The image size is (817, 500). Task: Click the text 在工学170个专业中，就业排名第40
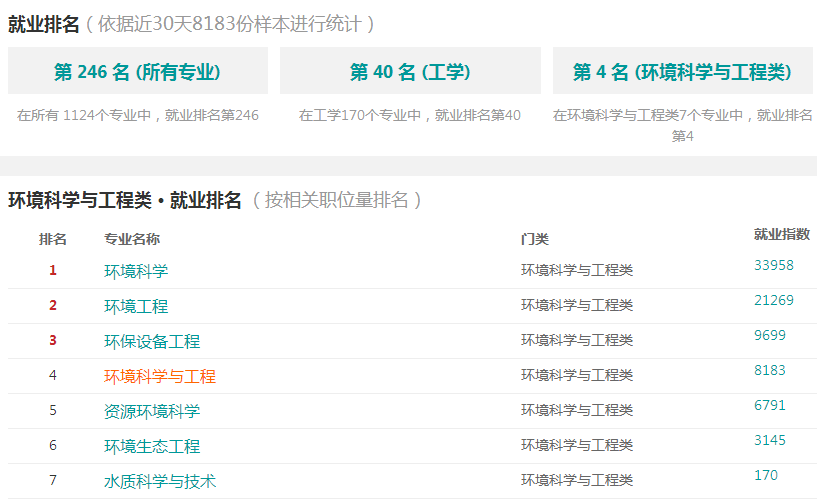pyautogui.click(x=410, y=115)
